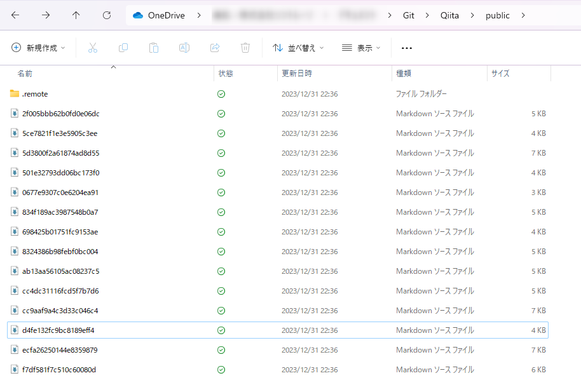Go forward with the right arrow button
581x392 pixels.
46,15
